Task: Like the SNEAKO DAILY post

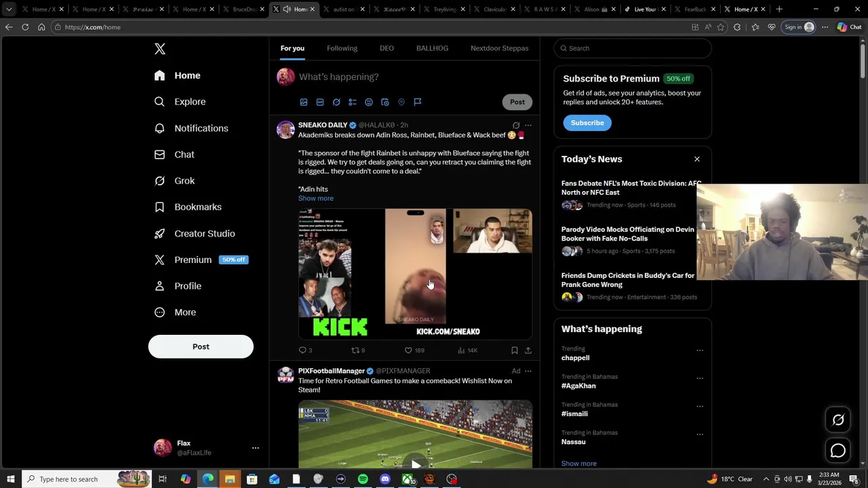Action: tap(414, 350)
